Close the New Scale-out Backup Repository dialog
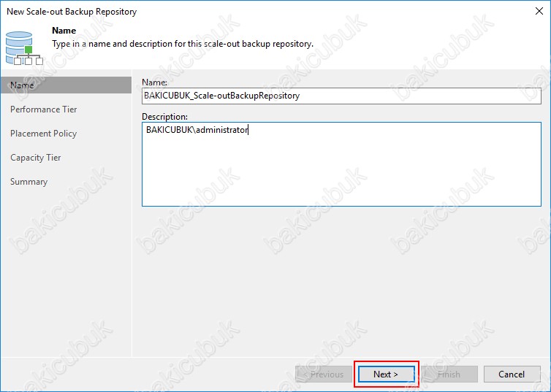The height and width of the screenshot is (392, 551). point(539,11)
